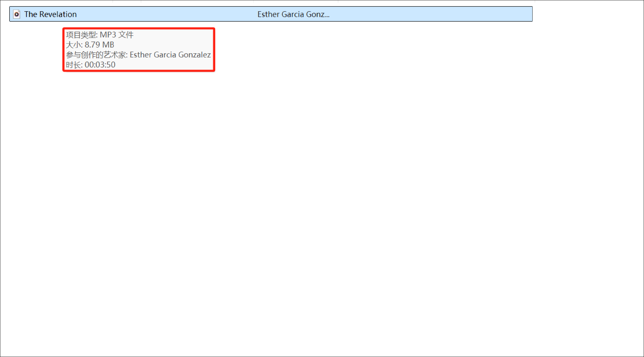
Task: Click the 00:03:50 duration value
Action: (100, 65)
